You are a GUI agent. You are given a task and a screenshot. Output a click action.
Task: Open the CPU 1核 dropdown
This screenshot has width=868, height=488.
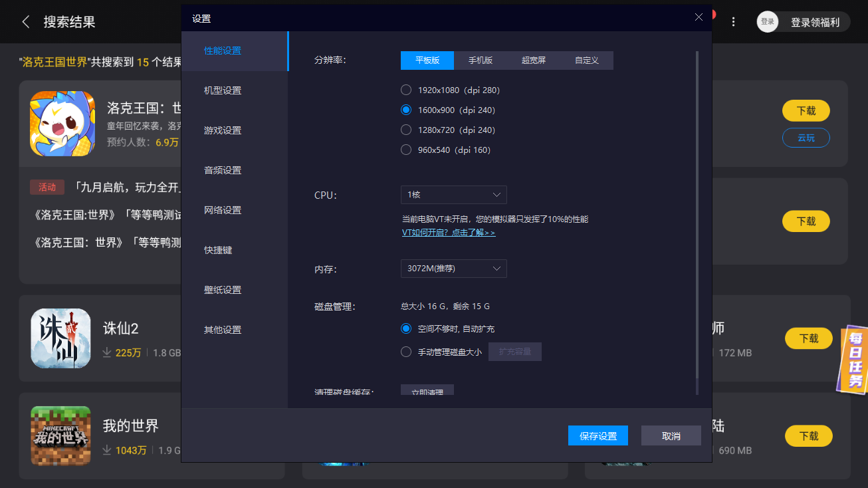[454, 195]
